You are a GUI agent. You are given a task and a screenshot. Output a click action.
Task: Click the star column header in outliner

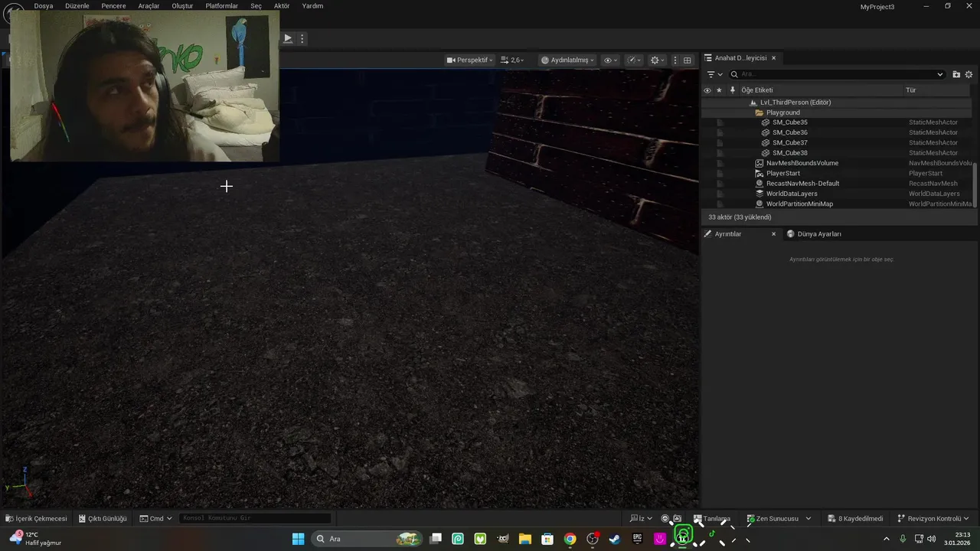coord(719,90)
